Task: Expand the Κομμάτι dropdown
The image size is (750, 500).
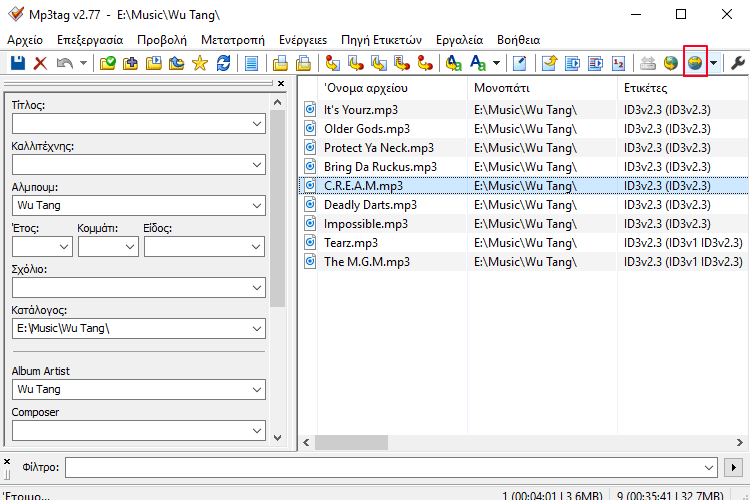Action: (130, 247)
